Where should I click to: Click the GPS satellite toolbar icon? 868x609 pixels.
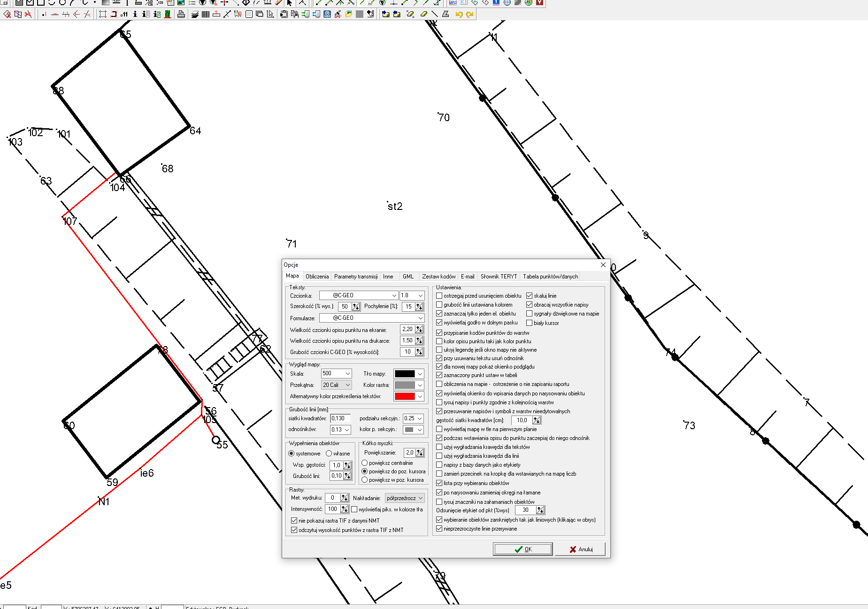click(x=338, y=14)
